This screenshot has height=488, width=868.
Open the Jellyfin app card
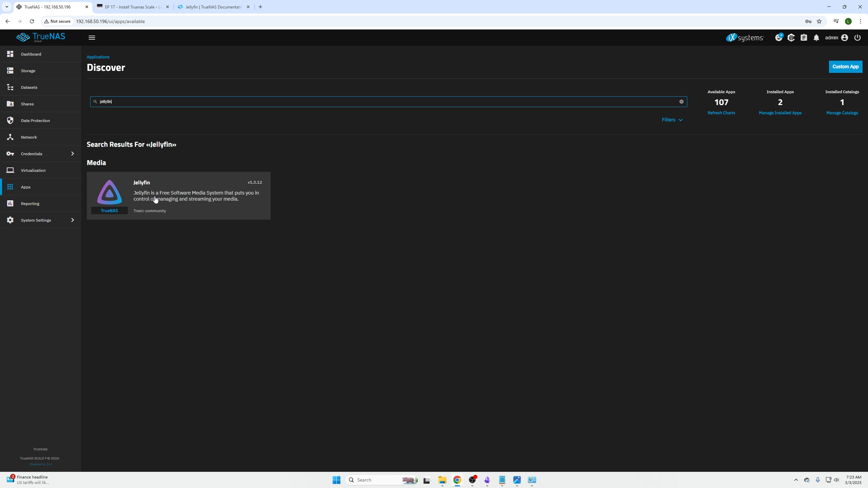click(179, 196)
